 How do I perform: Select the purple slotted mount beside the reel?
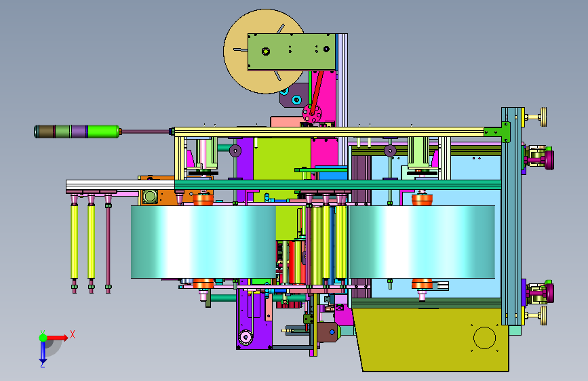(x=294, y=96)
